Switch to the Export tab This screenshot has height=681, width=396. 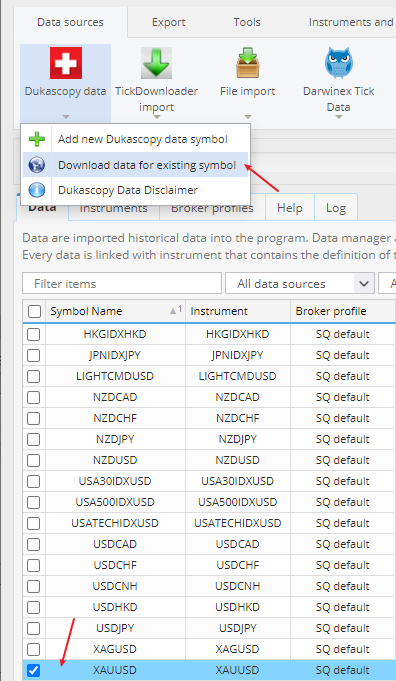[168, 22]
